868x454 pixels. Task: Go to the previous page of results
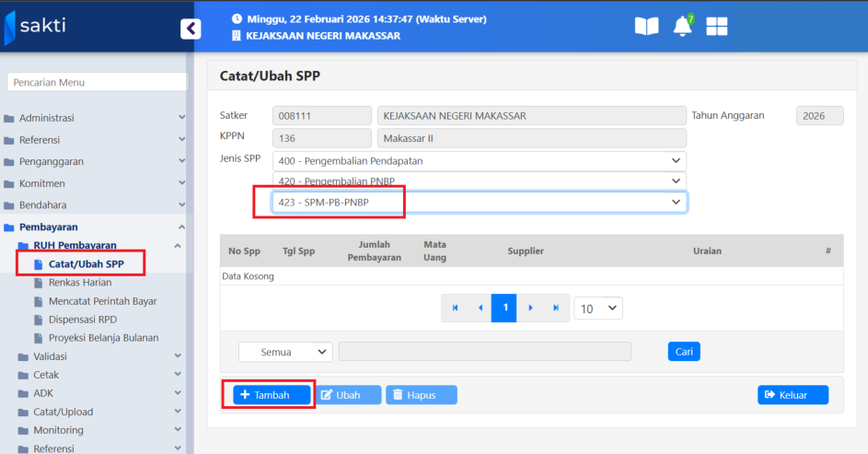480,308
